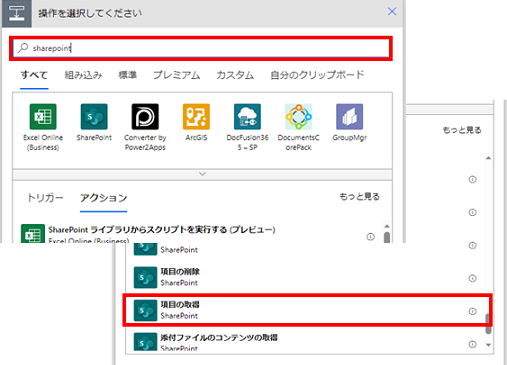Switch to the トリガー tab

[45, 198]
